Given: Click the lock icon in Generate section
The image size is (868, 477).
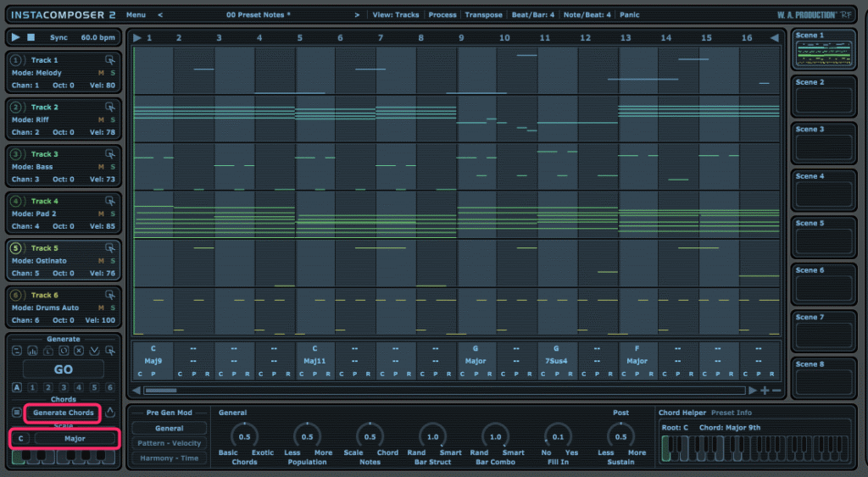Looking at the screenshot, I should coord(47,351).
